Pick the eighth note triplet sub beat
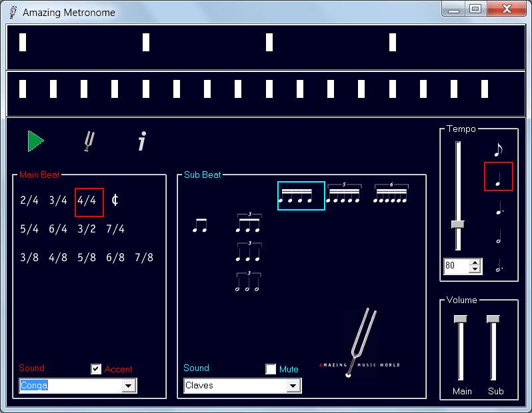 pyautogui.click(x=247, y=224)
